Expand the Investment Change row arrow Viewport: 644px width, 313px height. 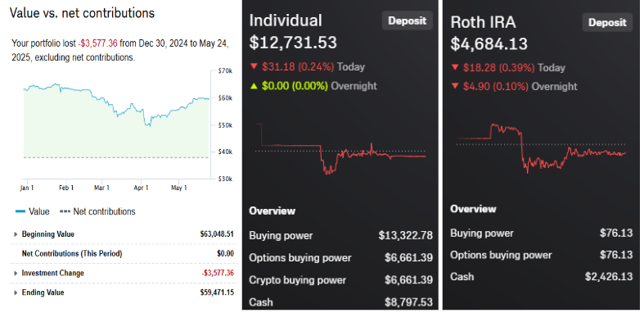(16, 273)
